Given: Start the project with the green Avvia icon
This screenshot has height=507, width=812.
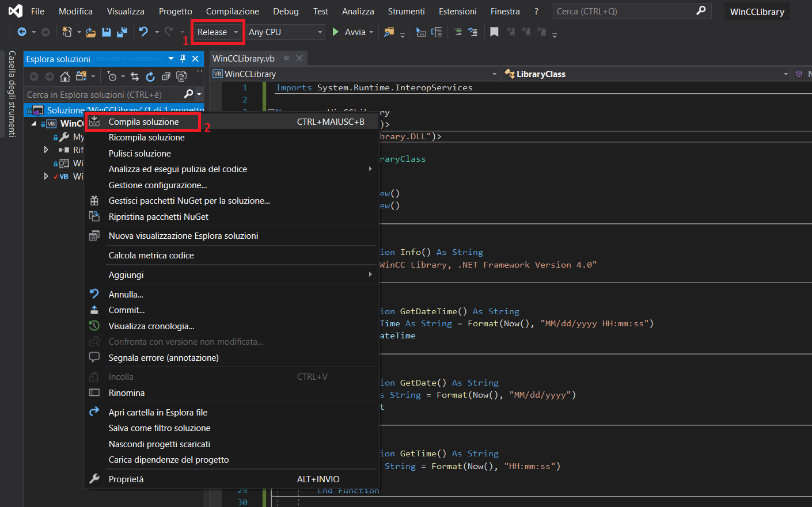Looking at the screenshot, I should [x=336, y=32].
